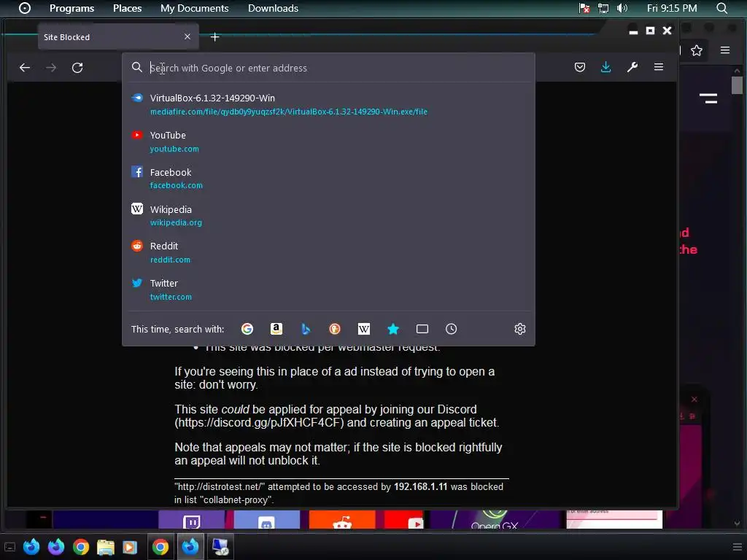Open the downloads arrow in toolbar
Screen dimensions: 747x560
606,67
